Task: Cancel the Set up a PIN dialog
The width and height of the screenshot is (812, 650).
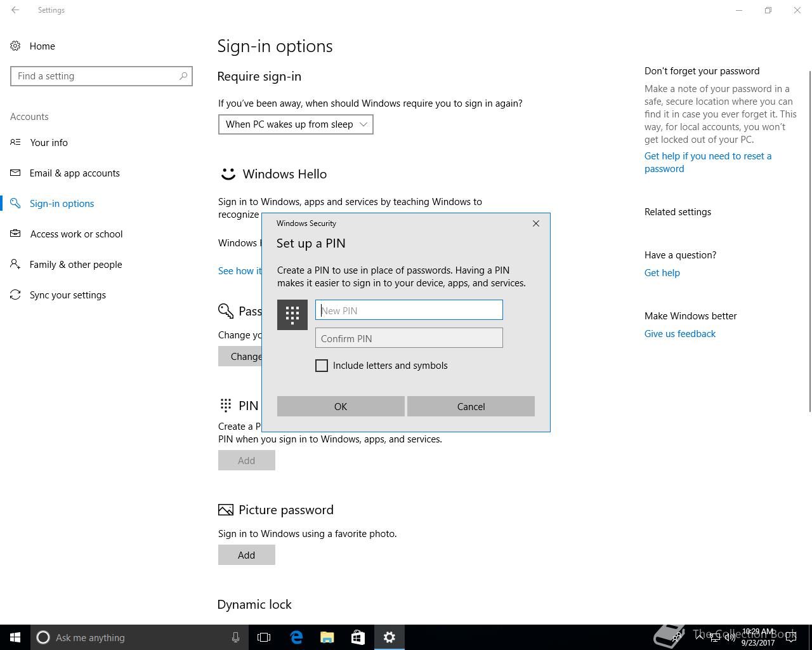Action: pos(471,406)
